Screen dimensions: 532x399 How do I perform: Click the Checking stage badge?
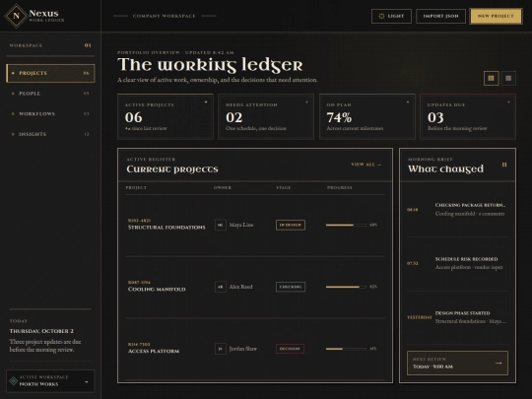291,287
